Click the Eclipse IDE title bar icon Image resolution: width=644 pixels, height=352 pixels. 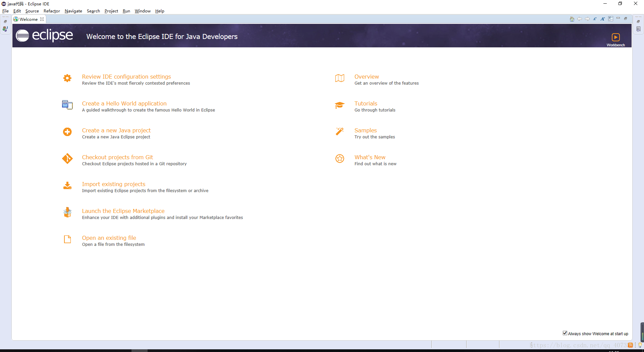4,4
